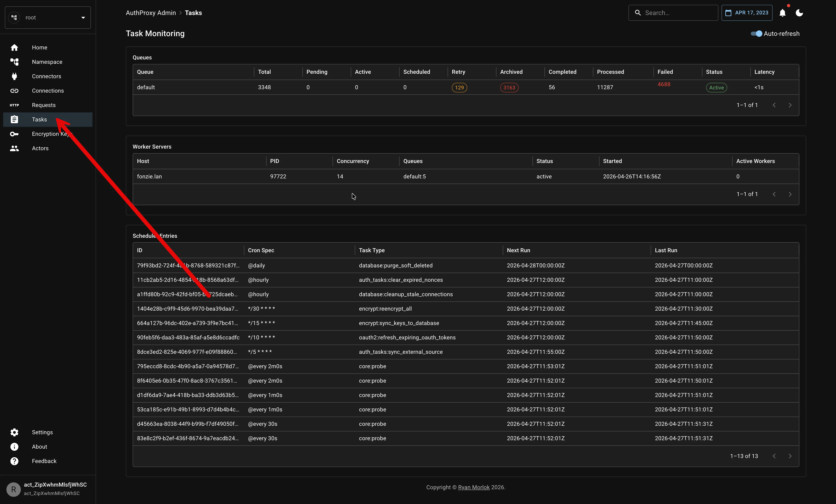Open notifications bell icon

[782, 13]
